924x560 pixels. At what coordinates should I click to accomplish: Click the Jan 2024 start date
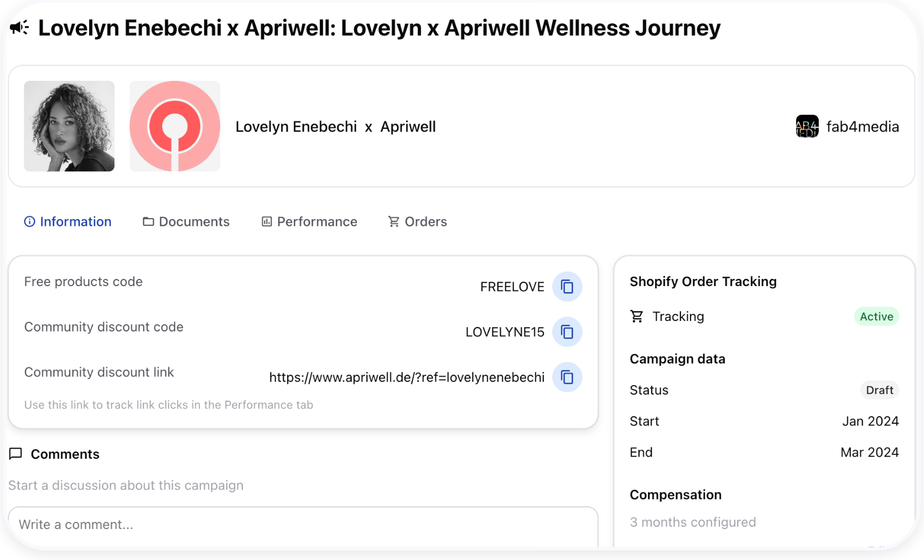pyautogui.click(x=870, y=421)
